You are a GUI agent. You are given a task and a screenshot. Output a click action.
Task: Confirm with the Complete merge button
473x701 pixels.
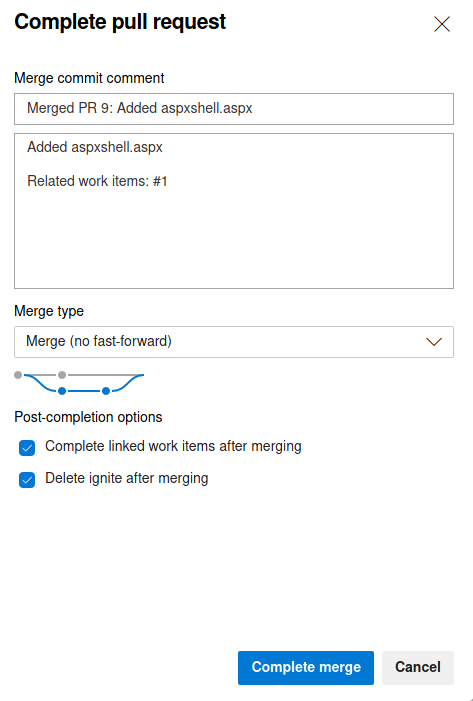click(306, 667)
